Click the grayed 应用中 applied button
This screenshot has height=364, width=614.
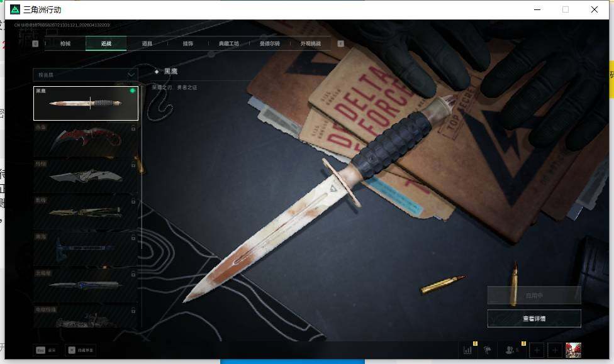534,295
